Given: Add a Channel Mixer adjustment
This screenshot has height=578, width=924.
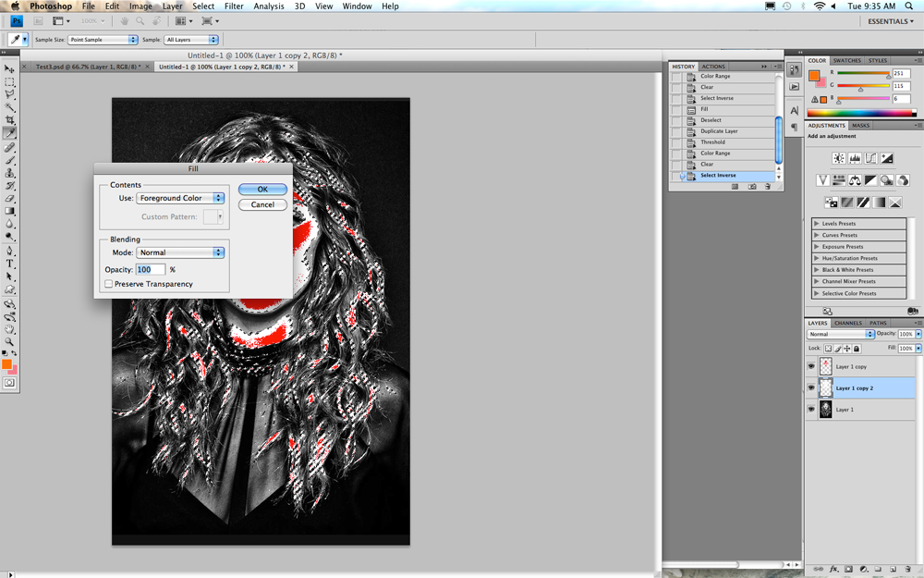Looking at the screenshot, I should point(902,180).
